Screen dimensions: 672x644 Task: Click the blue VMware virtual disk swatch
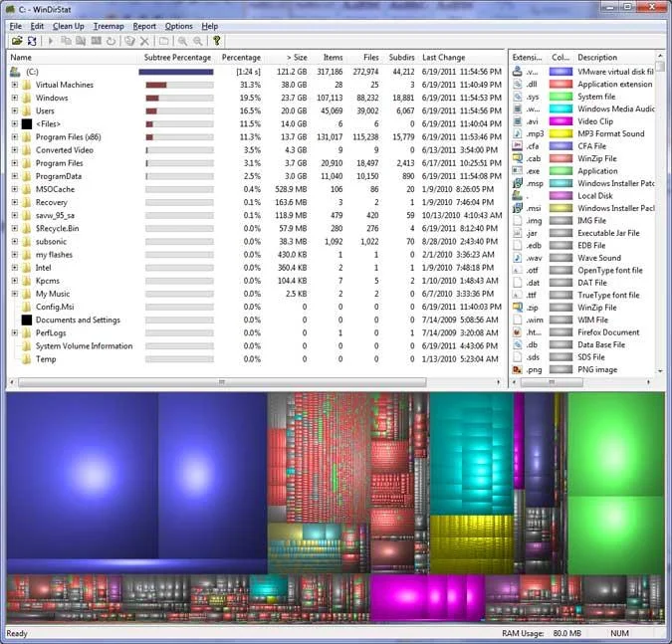[x=560, y=72]
